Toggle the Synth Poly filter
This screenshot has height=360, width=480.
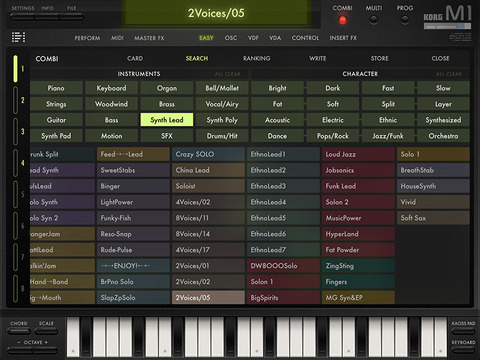pos(222,120)
